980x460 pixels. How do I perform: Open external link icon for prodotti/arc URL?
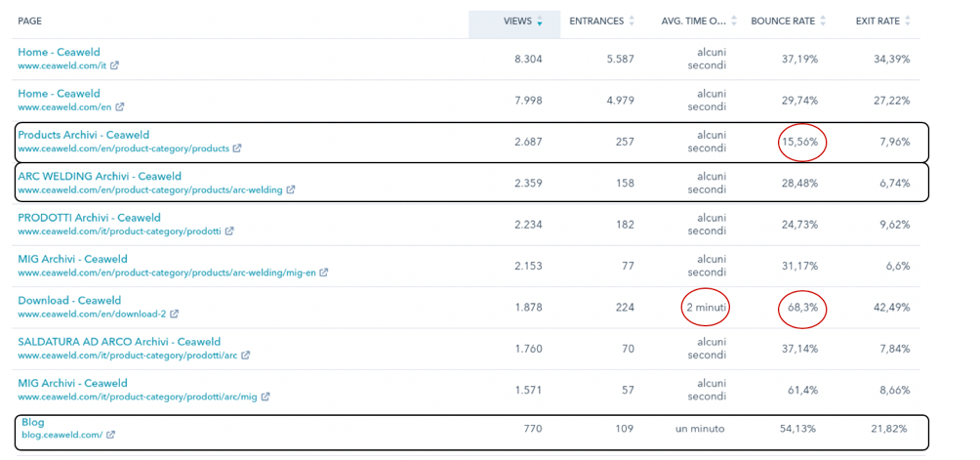[x=246, y=355]
